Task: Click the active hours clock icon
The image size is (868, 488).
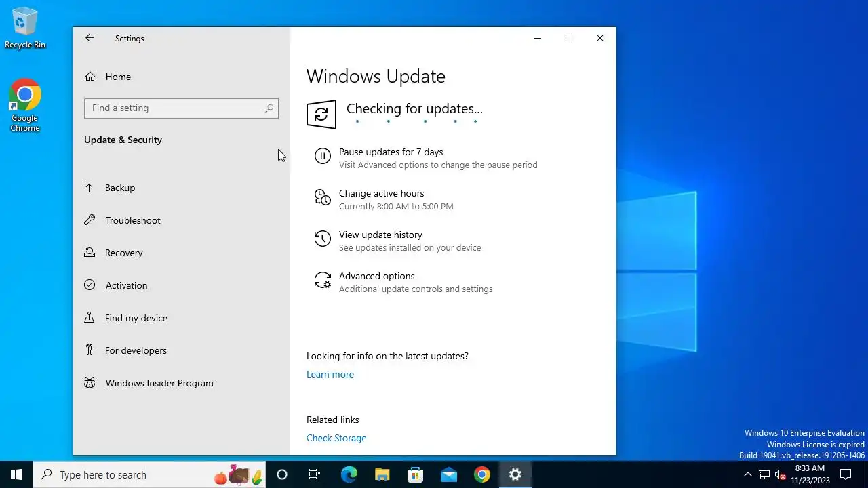Action: (x=323, y=198)
